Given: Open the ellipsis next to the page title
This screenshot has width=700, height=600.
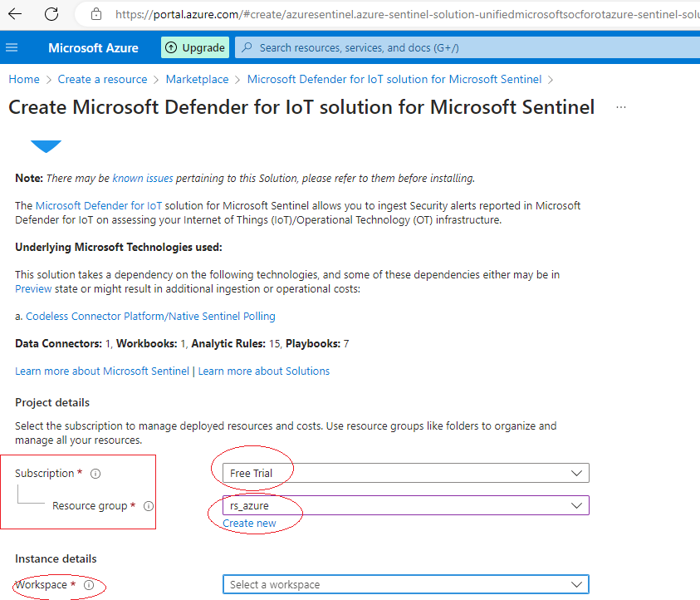Looking at the screenshot, I should click(620, 107).
